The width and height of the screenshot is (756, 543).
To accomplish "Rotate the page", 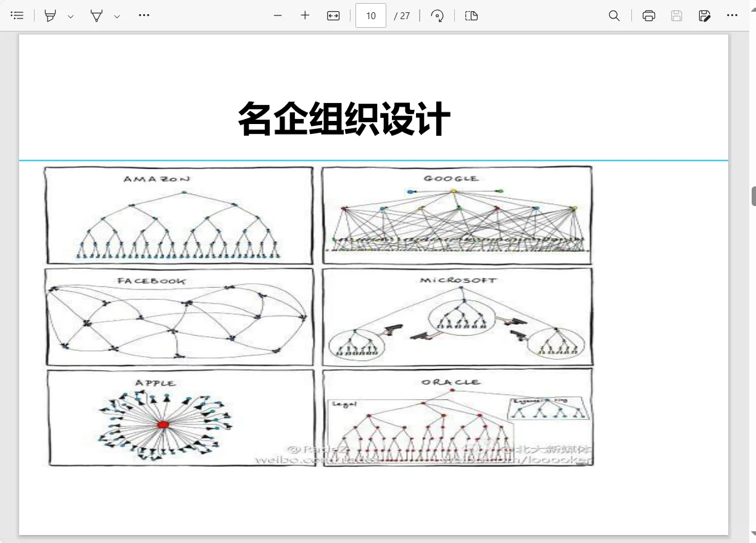I will 438,15.
